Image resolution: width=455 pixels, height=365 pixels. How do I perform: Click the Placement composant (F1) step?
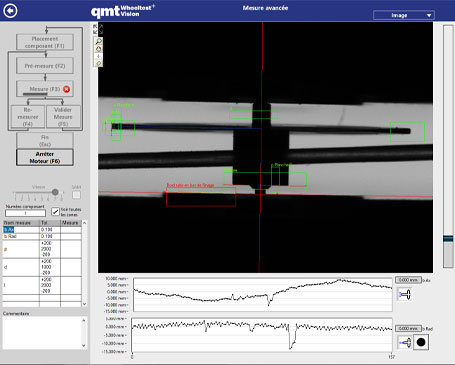45,42
